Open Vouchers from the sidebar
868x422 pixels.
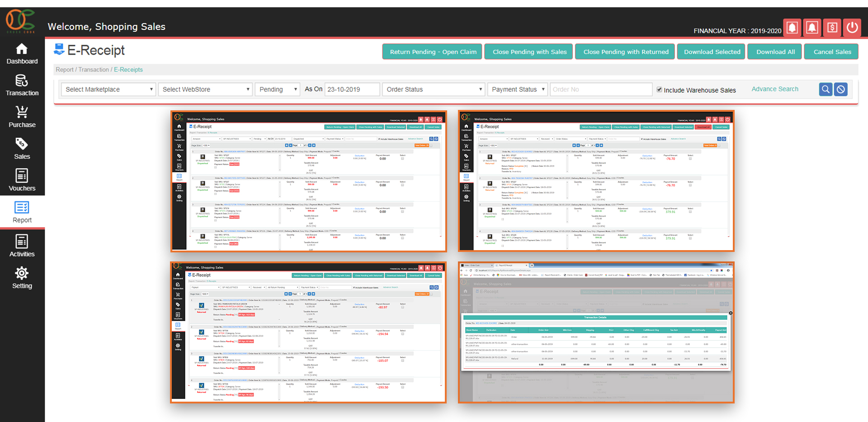click(22, 180)
